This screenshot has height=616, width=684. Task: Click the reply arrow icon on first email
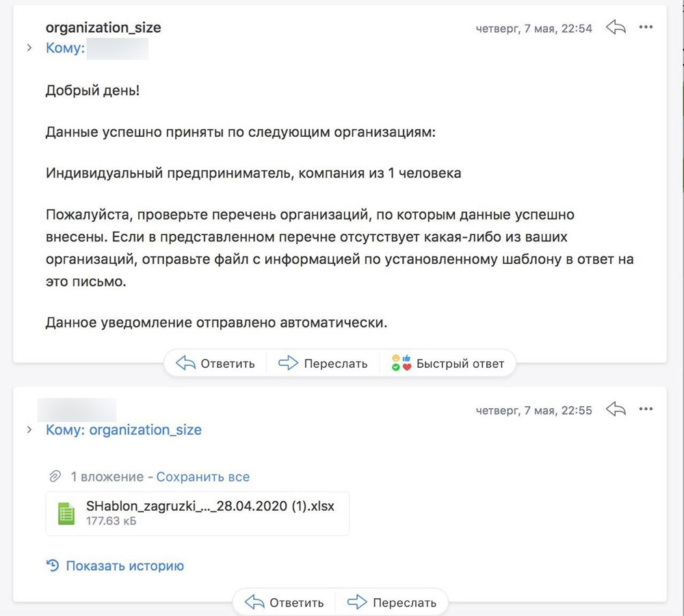tap(616, 28)
